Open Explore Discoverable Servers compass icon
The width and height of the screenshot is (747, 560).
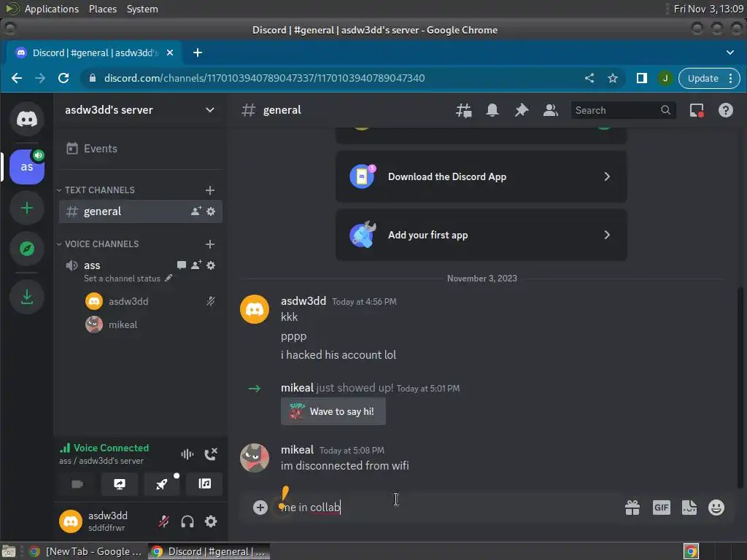coord(27,249)
